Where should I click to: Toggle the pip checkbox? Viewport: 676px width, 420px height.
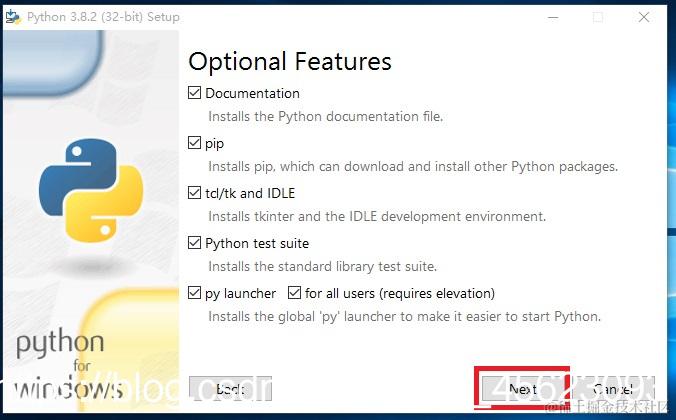pyautogui.click(x=194, y=143)
